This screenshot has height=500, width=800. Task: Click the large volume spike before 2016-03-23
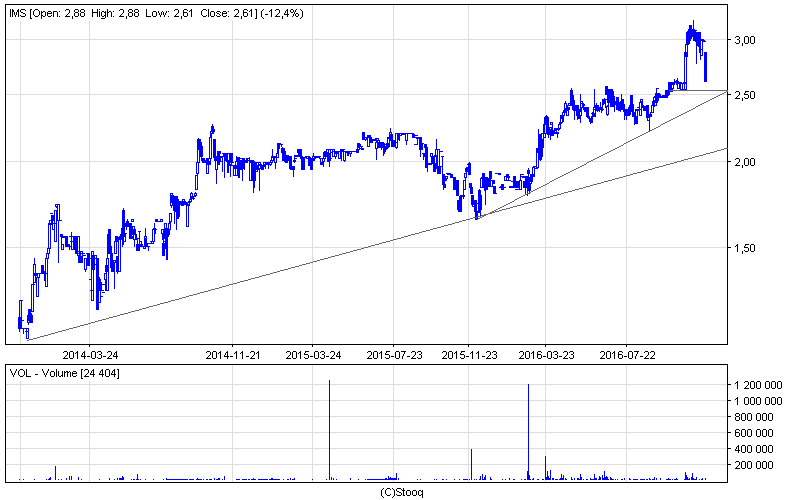(529, 432)
